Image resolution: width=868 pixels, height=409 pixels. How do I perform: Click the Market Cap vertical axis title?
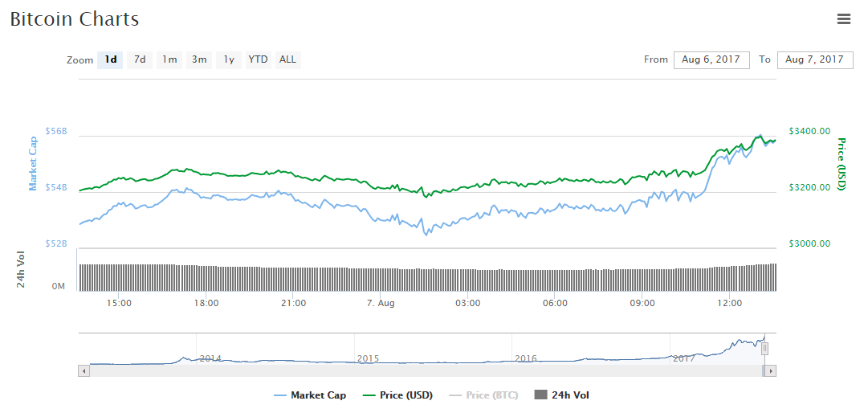click(x=33, y=164)
